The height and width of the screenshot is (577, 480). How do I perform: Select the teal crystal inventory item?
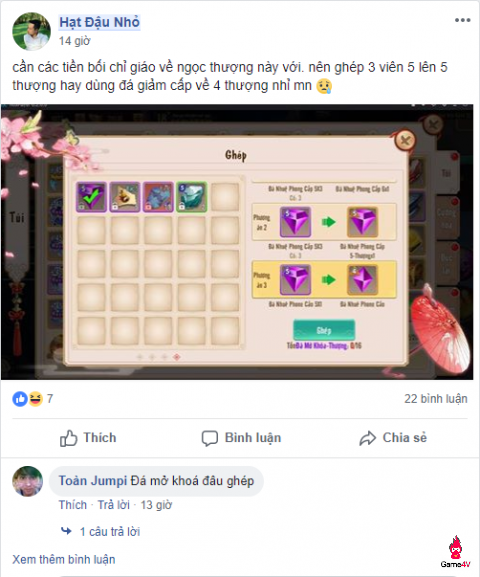[x=191, y=197]
